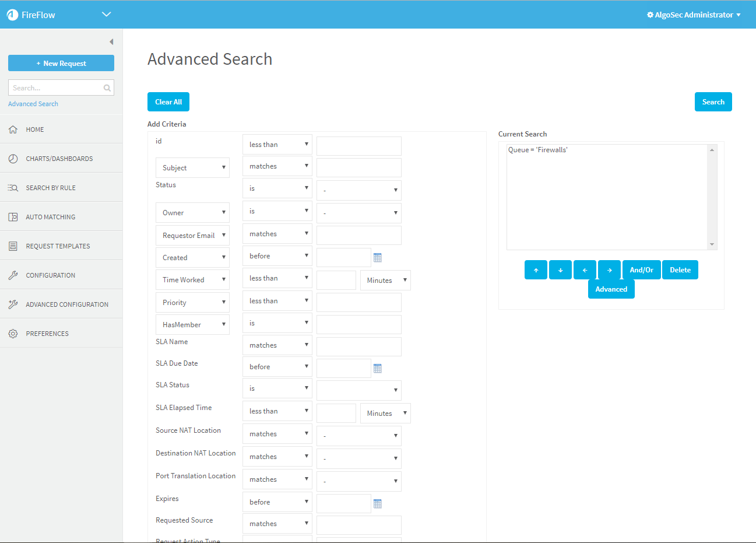Click the left arrow button under Current Search
The height and width of the screenshot is (543, 756).
585,270
